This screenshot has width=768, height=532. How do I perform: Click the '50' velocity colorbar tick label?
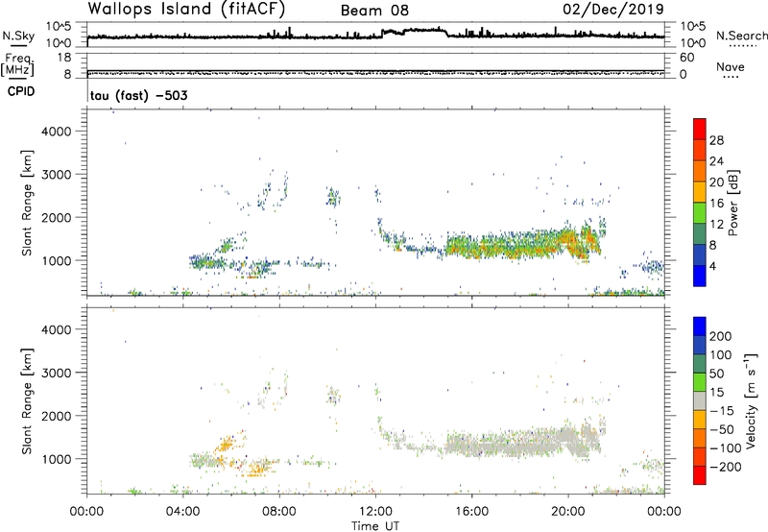716,374
